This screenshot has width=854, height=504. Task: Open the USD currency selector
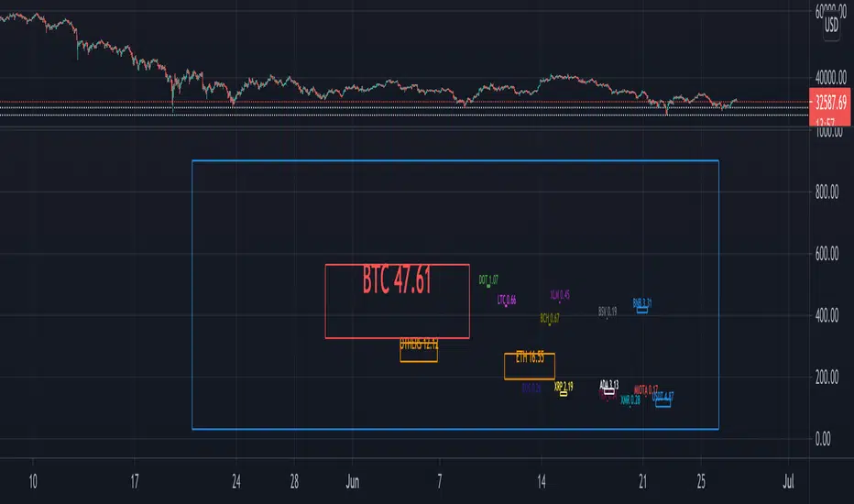click(831, 25)
